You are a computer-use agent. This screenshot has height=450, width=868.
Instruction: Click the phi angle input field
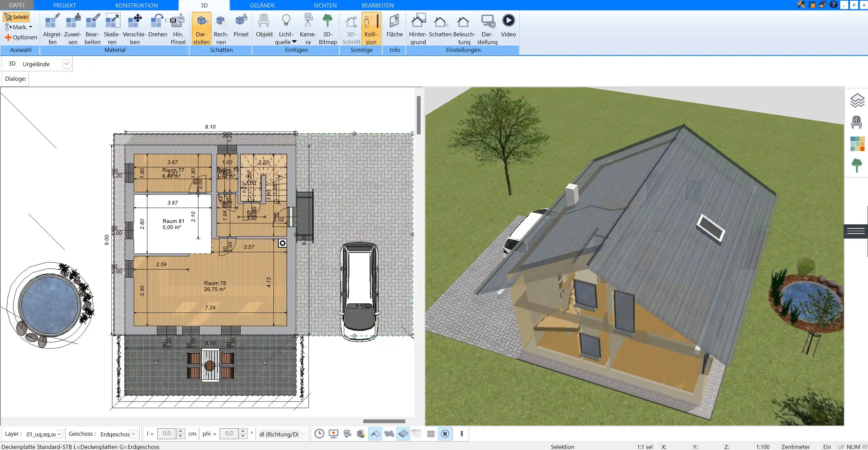click(229, 434)
